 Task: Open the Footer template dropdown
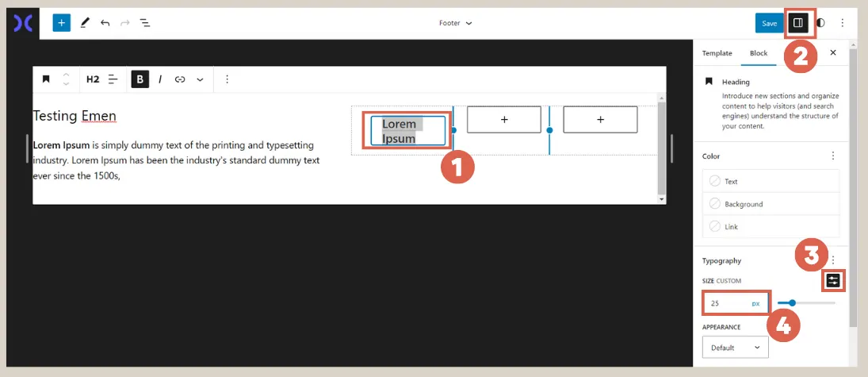[x=456, y=23]
